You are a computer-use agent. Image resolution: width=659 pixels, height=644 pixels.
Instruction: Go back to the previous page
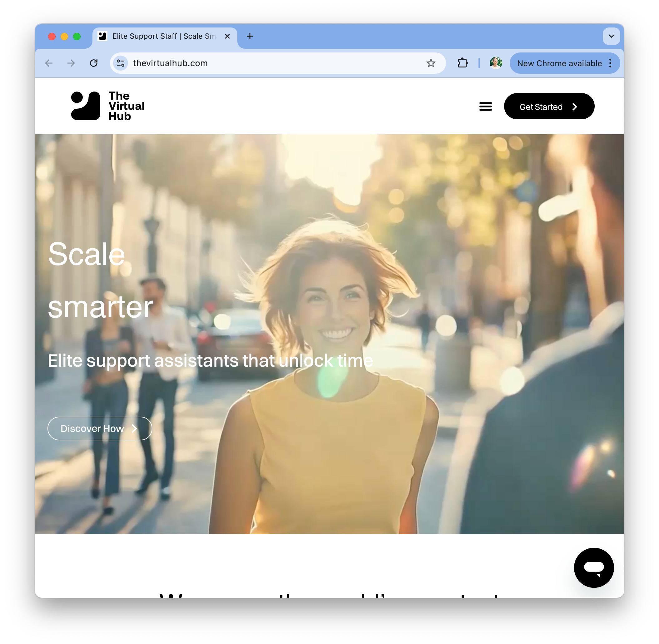click(49, 63)
